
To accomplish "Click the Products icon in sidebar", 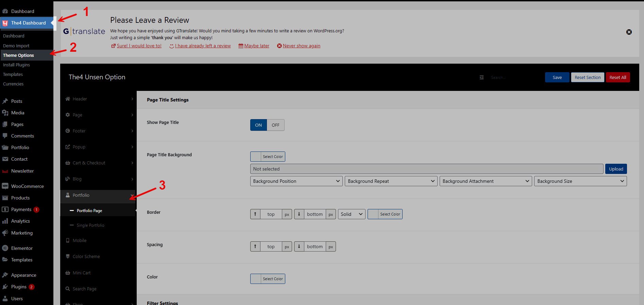I will [5, 198].
